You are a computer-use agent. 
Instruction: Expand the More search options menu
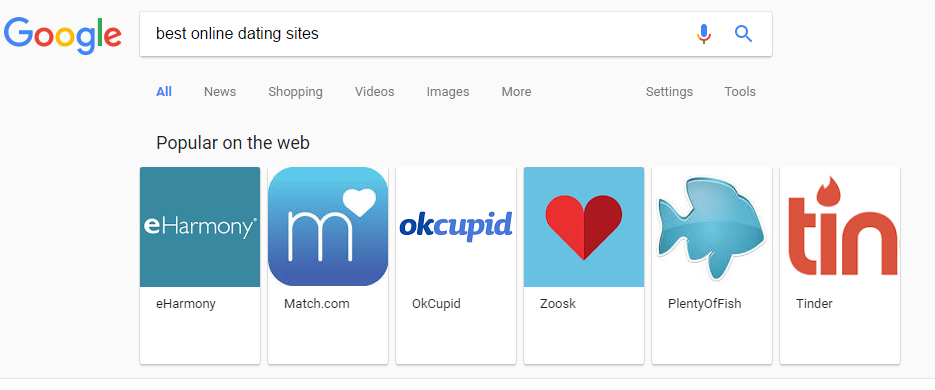(516, 92)
